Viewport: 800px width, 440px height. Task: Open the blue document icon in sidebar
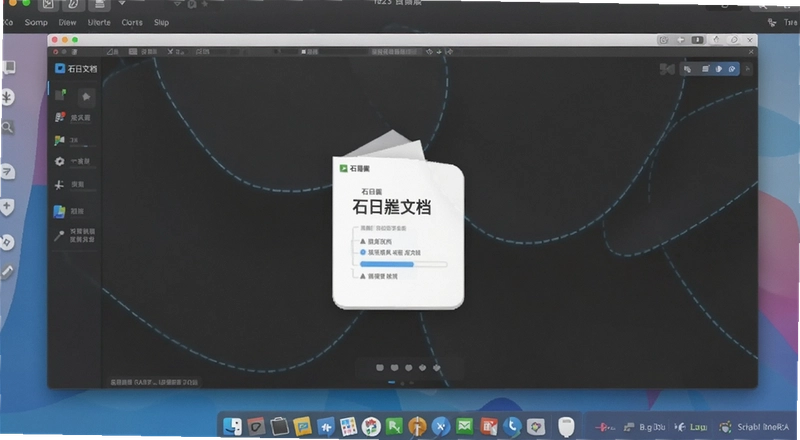point(60,211)
